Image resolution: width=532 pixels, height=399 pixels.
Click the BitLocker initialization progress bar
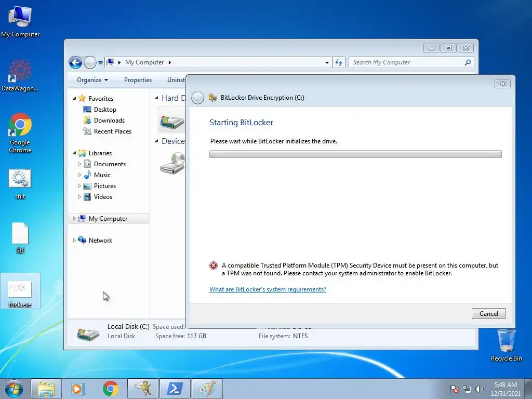point(355,154)
